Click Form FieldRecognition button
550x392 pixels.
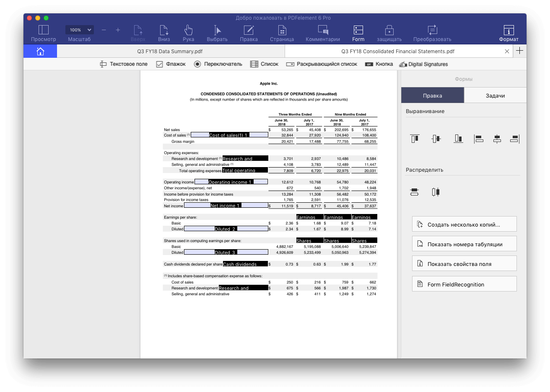pos(464,284)
